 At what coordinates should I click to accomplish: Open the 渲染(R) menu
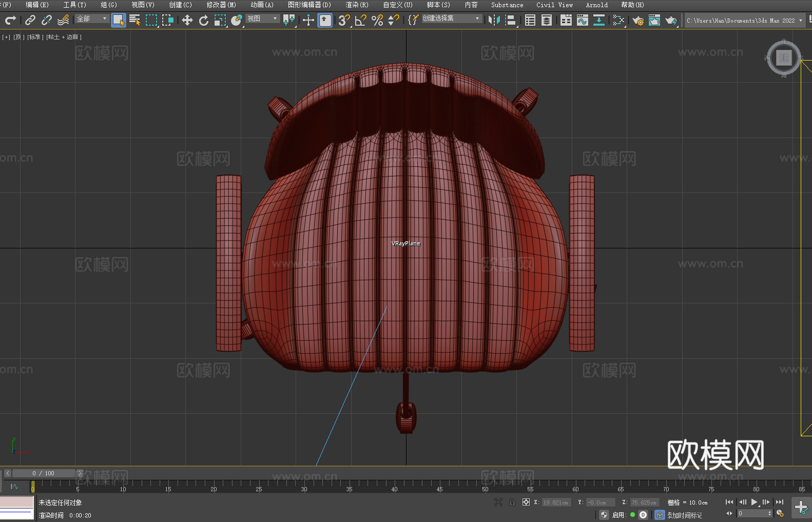[x=357, y=5]
